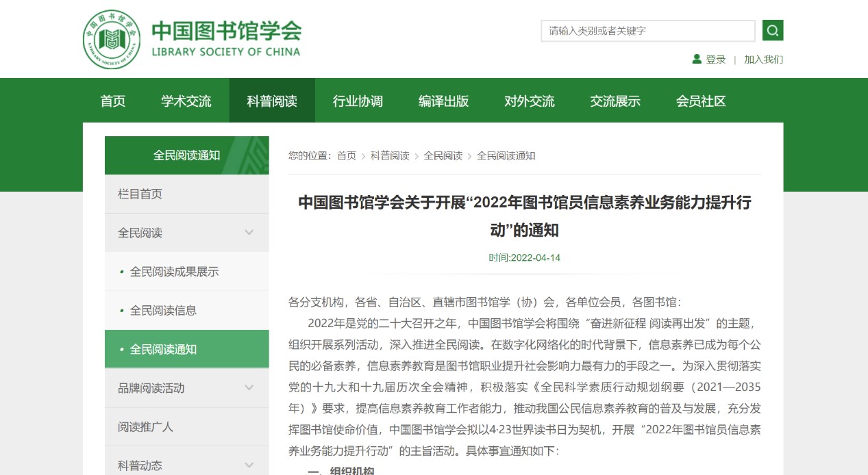The image size is (868, 475).
Task: Click the 科普阅读 breadcrumb link
Action: tap(390, 156)
